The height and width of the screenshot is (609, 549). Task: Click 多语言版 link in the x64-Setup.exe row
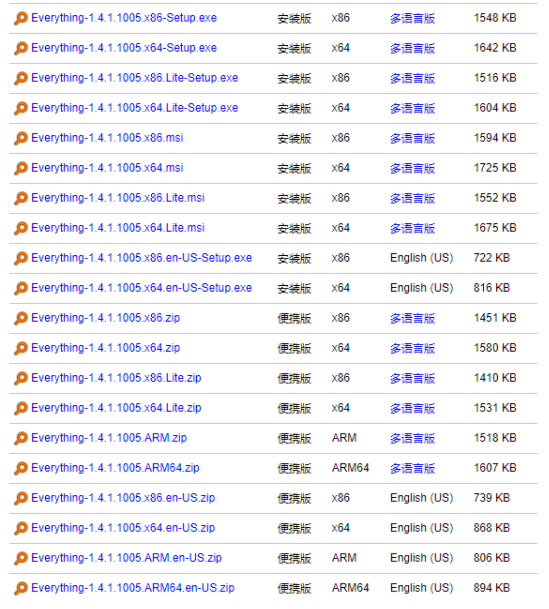(x=412, y=48)
